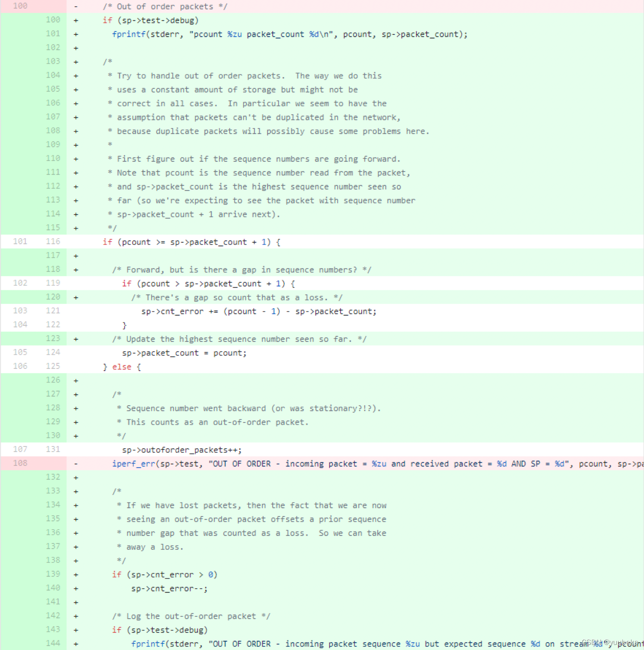Click old line number 105 in the gutter
This screenshot has height=650, width=644.
click(20, 352)
